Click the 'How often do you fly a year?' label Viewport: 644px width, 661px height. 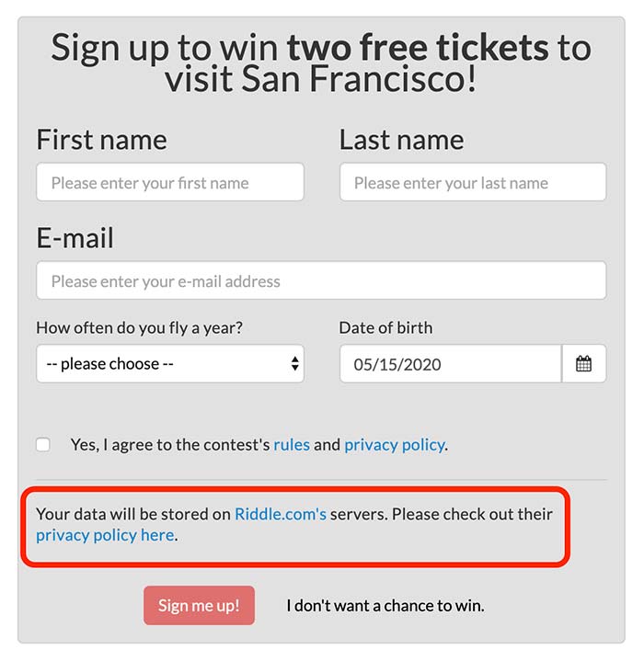click(x=140, y=328)
